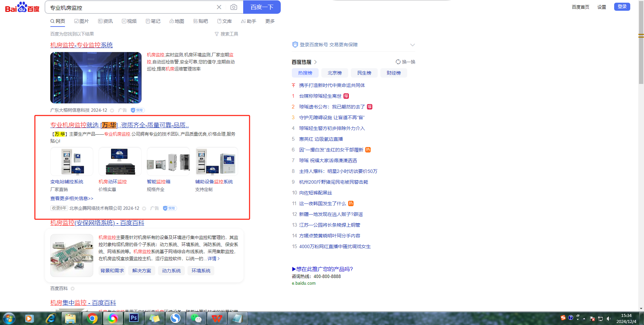Click the dropdown circle next to 百度百科 source
This screenshot has height=325, width=644.
(x=72, y=288)
